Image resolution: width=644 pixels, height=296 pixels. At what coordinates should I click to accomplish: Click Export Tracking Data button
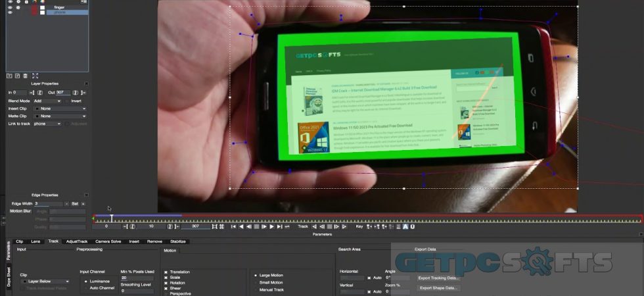438,278
